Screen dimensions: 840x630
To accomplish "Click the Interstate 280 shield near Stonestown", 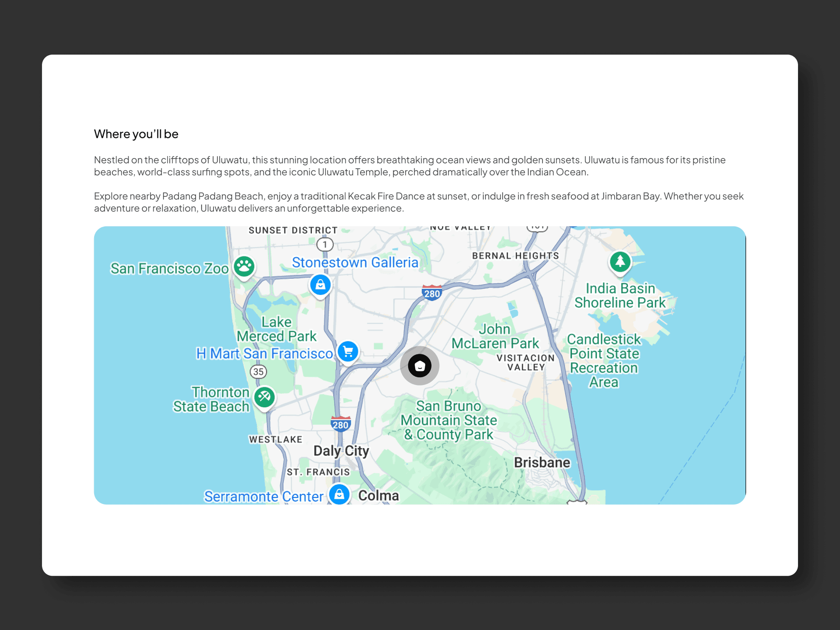I will (432, 293).
